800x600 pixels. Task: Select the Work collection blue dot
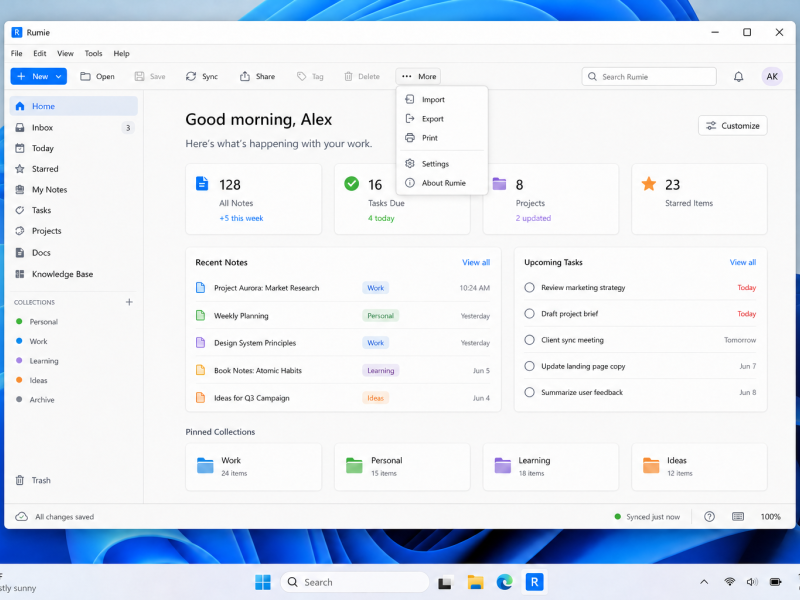coord(19,341)
